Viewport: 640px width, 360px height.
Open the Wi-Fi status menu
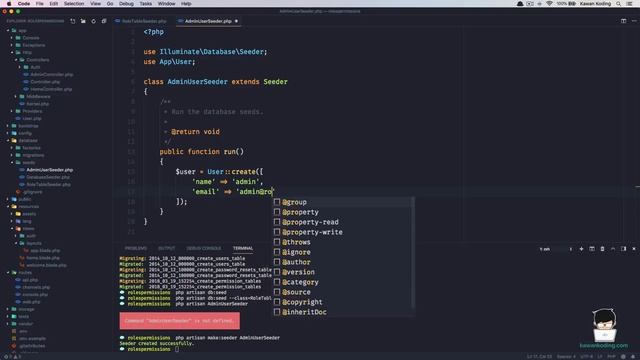(x=549, y=4)
